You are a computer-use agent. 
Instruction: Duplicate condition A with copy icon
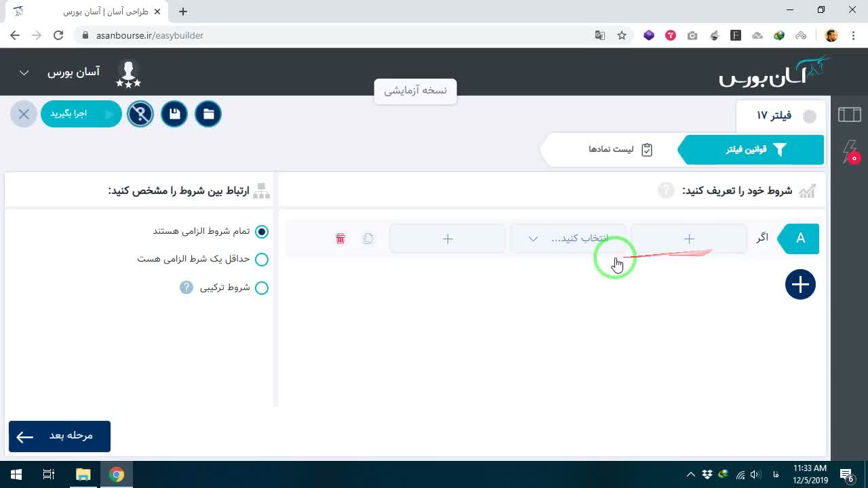(x=368, y=239)
